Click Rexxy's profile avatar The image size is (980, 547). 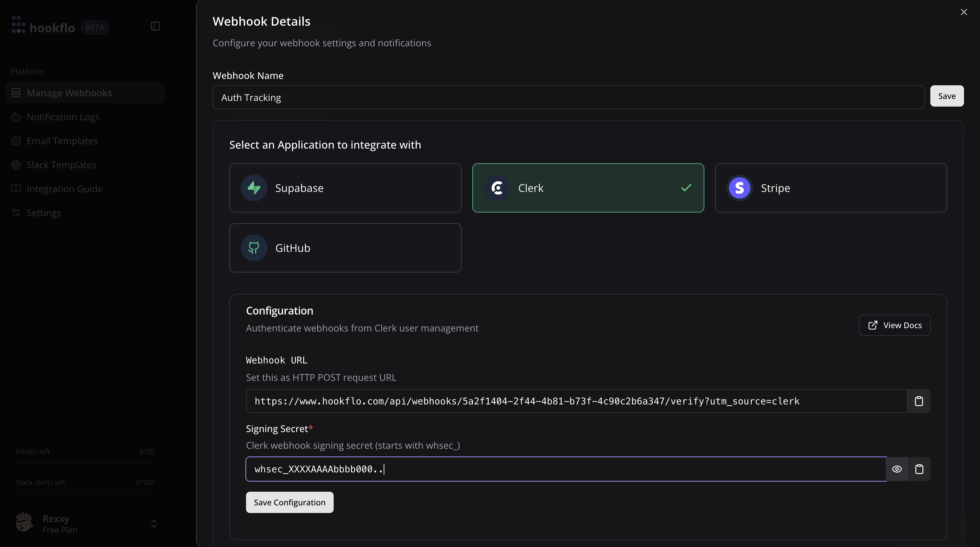(x=24, y=522)
